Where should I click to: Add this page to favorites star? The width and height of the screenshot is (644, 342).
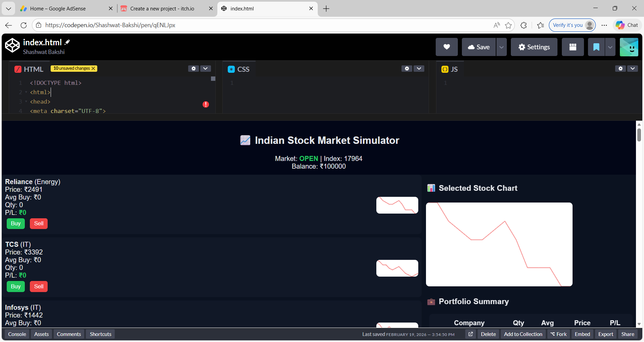[508, 25]
